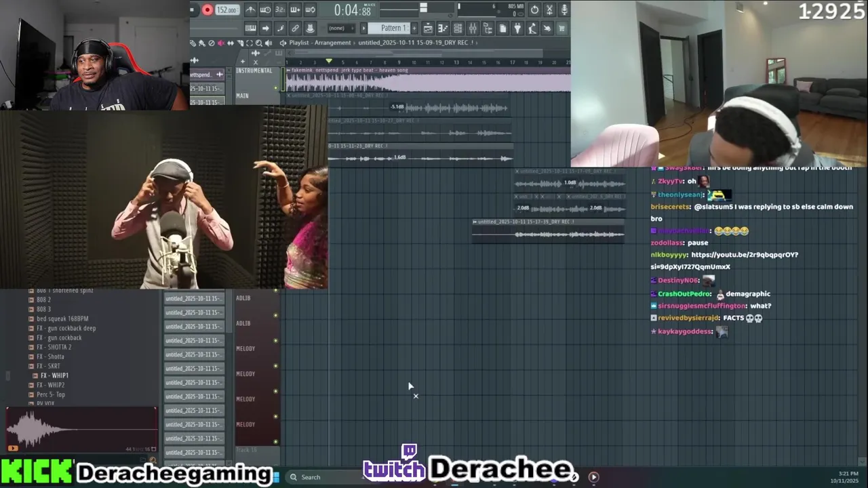Click the record button in the transport bar

(208, 9)
